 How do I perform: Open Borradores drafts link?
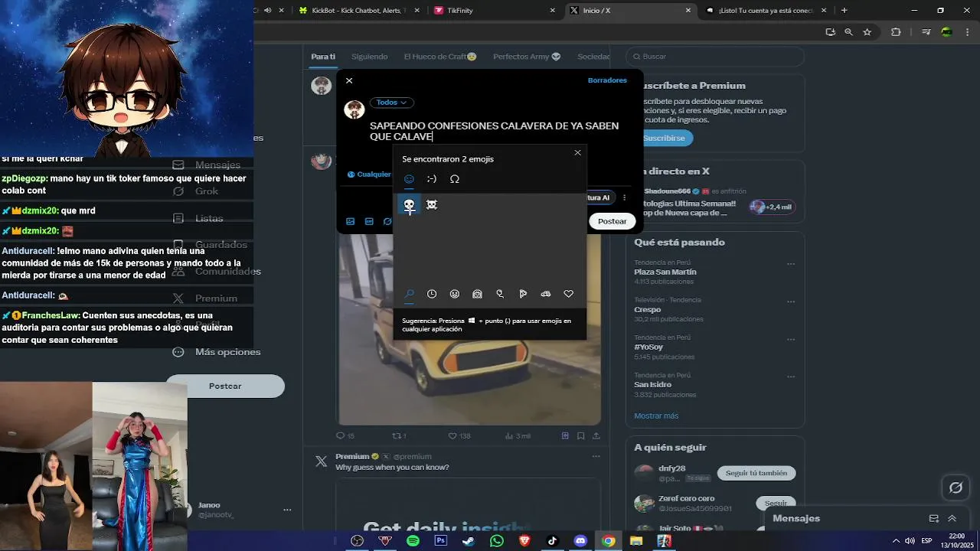coord(607,80)
